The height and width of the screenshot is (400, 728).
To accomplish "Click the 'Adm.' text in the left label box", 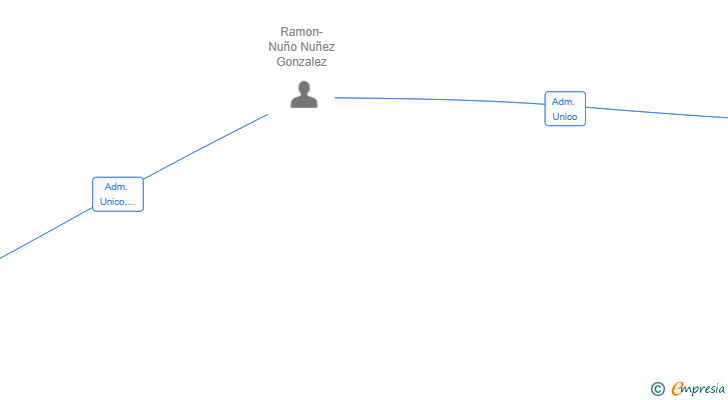I will [x=116, y=187].
